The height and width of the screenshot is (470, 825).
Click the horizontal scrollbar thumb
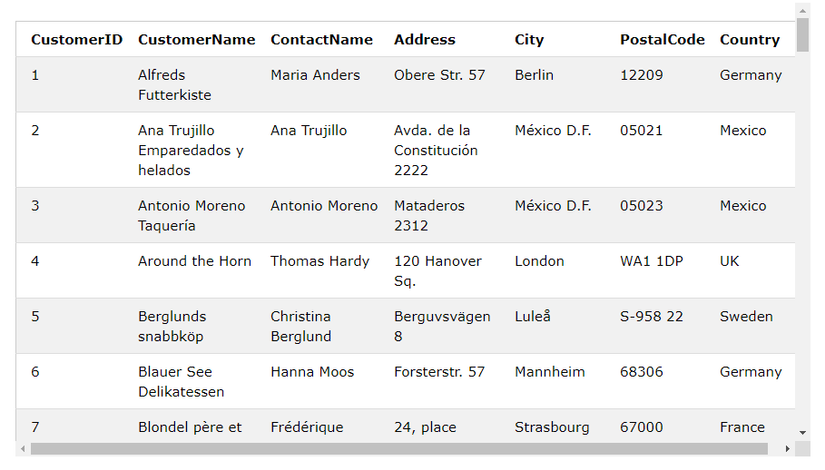[398, 449]
